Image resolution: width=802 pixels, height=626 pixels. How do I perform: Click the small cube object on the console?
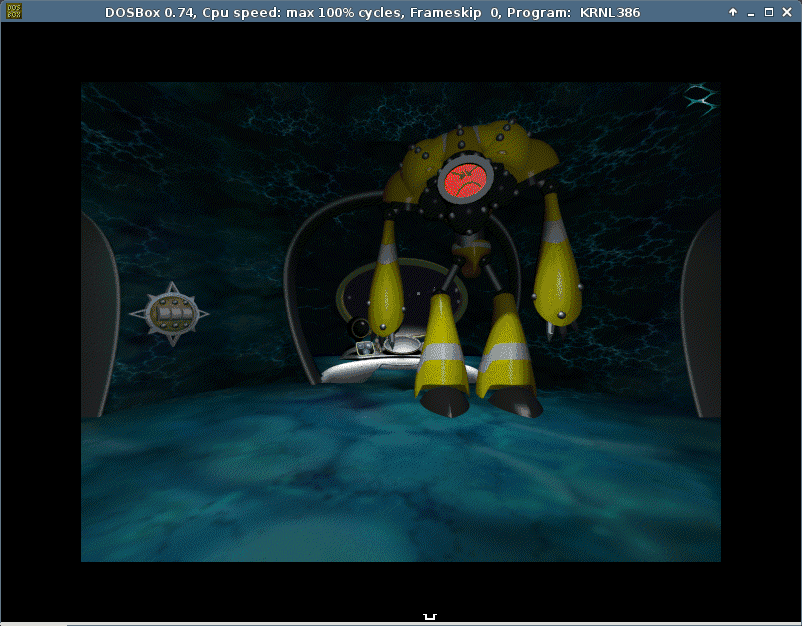(366, 348)
